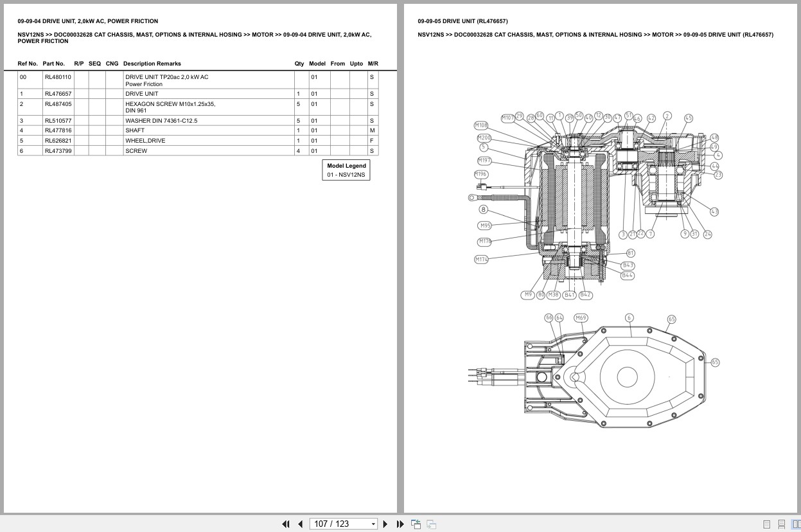Click callout M197 on the diagram
The width and height of the screenshot is (801, 532).
[x=484, y=161]
